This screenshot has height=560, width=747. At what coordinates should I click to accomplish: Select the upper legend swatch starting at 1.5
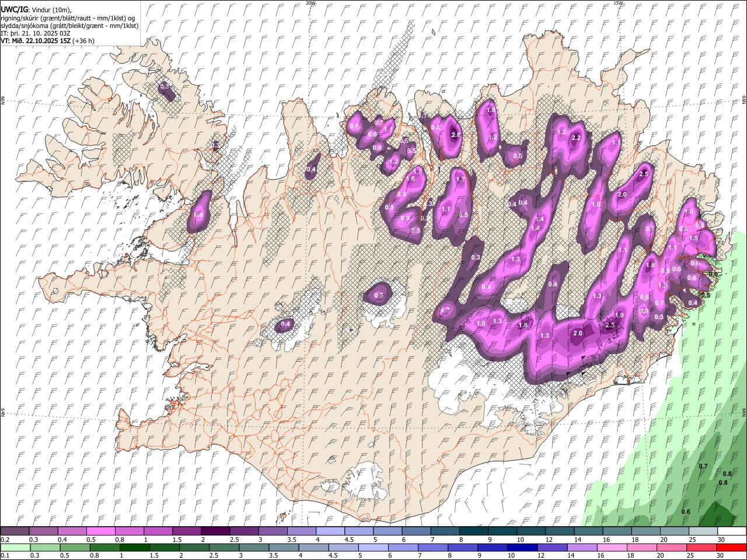(x=186, y=531)
